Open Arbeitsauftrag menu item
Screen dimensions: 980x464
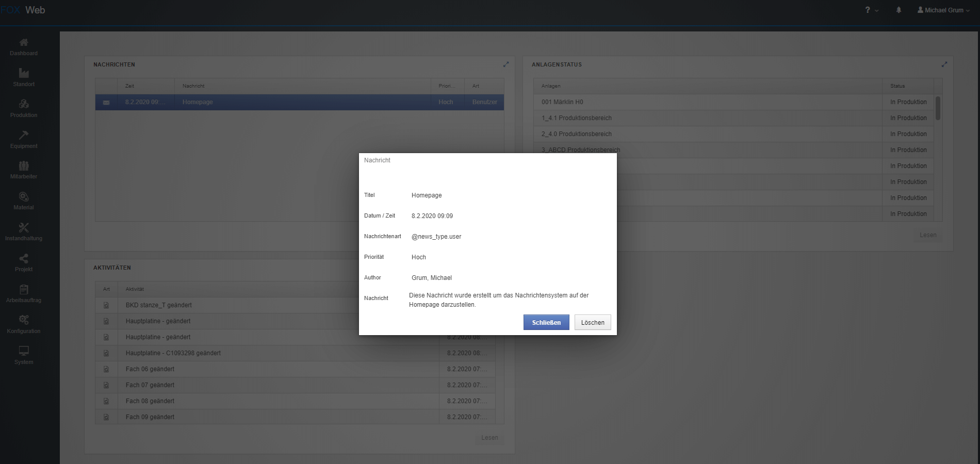coord(24,294)
